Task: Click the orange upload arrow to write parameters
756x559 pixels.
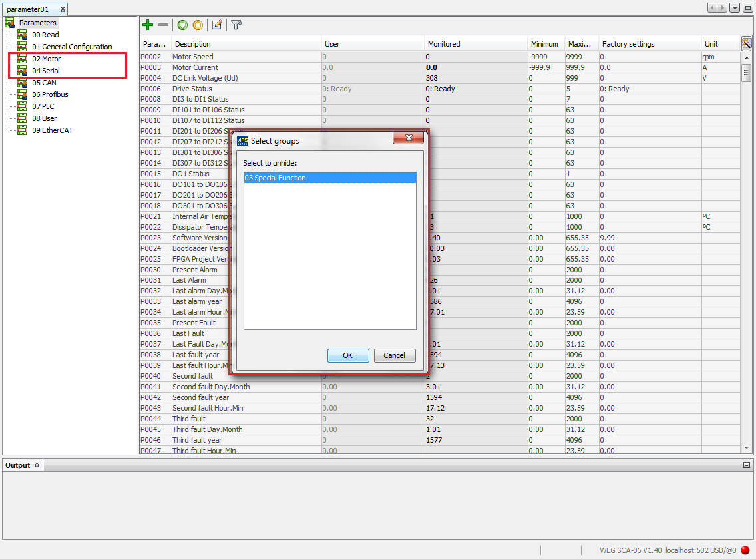Action: tap(199, 25)
